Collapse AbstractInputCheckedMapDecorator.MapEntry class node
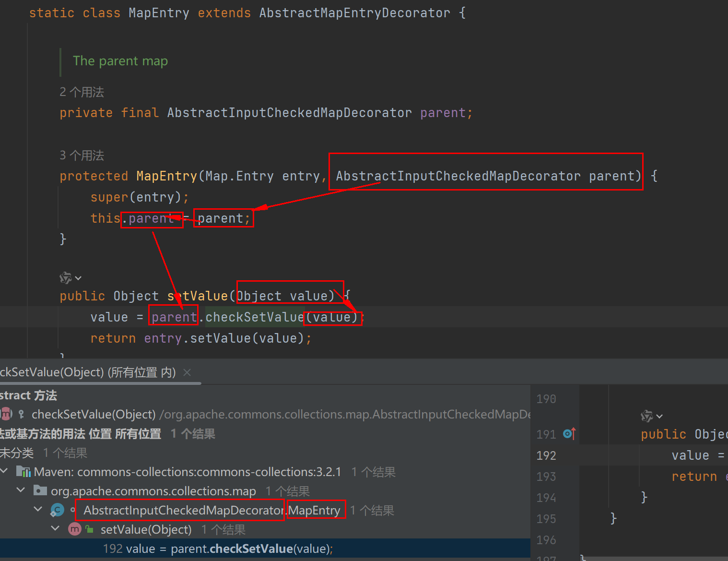 (38, 510)
